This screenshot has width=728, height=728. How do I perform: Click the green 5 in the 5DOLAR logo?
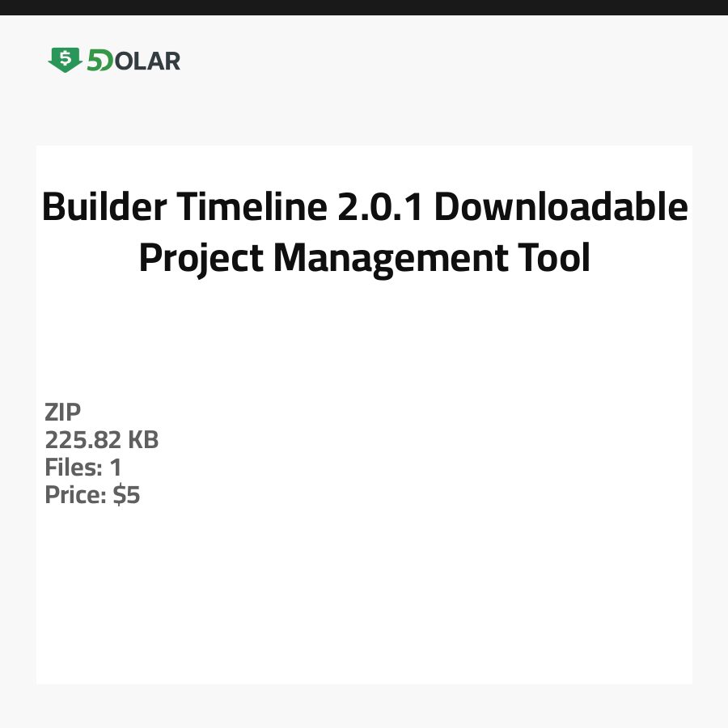click(x=93, y=61)
